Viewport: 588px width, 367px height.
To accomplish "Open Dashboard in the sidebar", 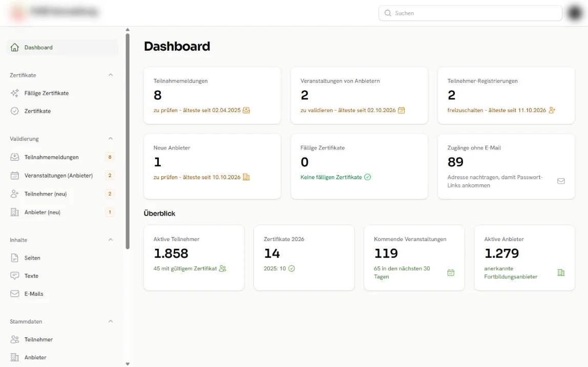I will pyautogui.click(x=62, y=47).
